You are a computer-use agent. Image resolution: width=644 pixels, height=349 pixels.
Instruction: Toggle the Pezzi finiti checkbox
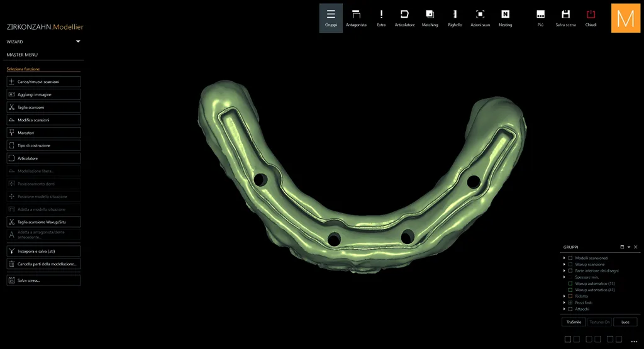pyautogui.click(x=570, y=302)
